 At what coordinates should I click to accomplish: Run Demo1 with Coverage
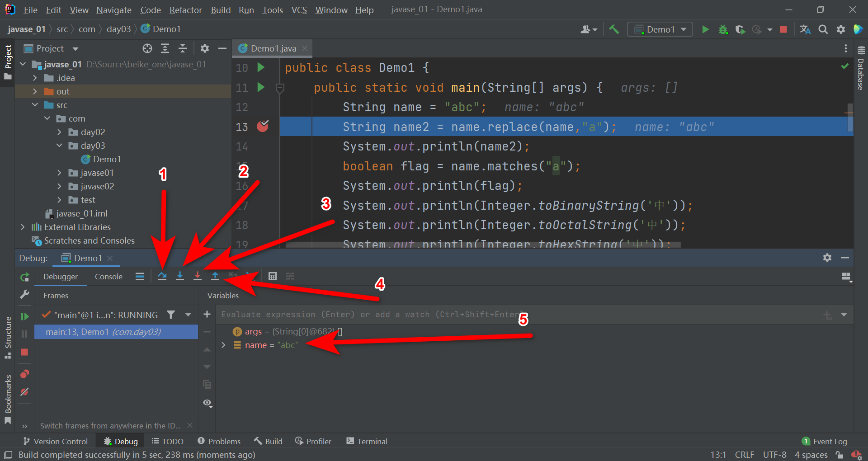point(740,29)
